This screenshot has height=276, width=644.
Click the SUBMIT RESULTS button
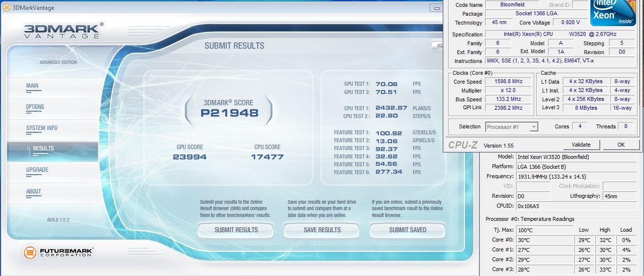236,230
